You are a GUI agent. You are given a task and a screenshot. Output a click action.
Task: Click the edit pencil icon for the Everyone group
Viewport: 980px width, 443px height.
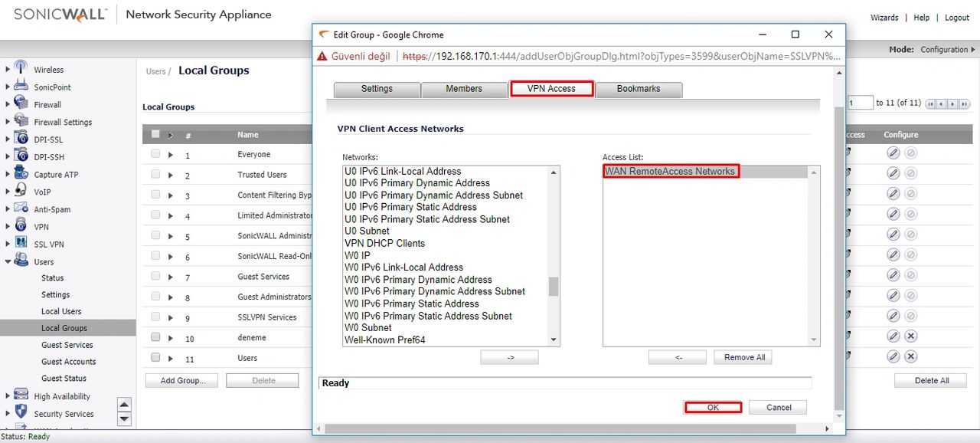(893, 153)
